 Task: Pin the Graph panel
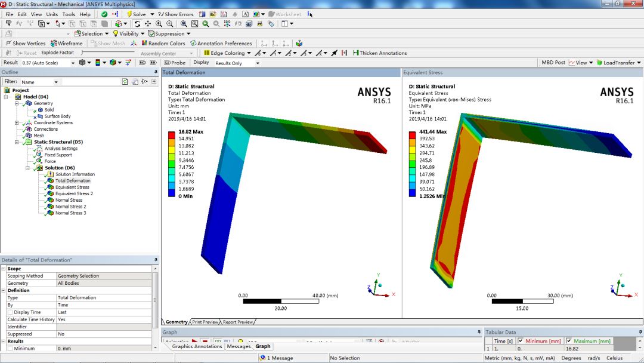pyautogui.click(x=479, y=332)
